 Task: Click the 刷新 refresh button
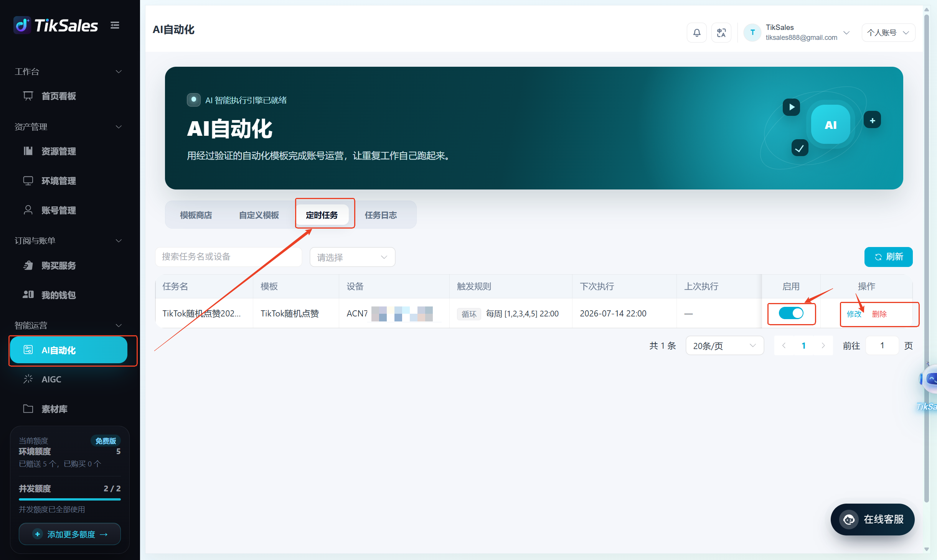tap(888, 257)
